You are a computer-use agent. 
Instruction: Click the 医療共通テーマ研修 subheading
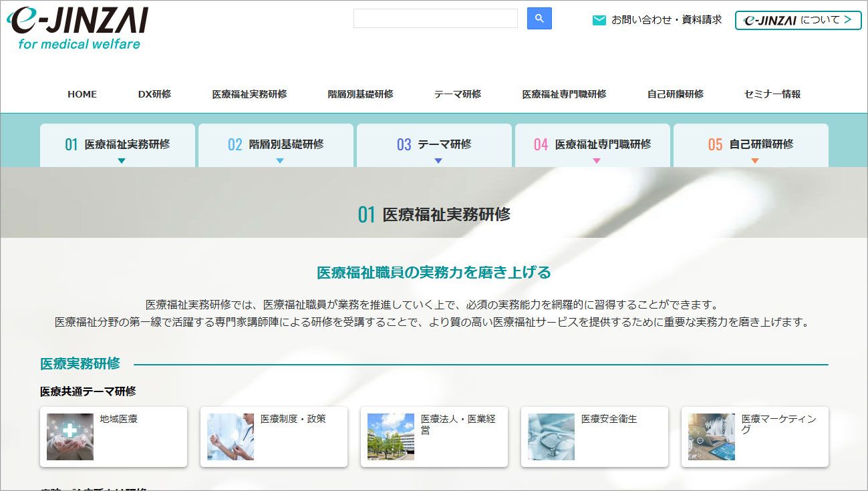(x=88, y=391)
